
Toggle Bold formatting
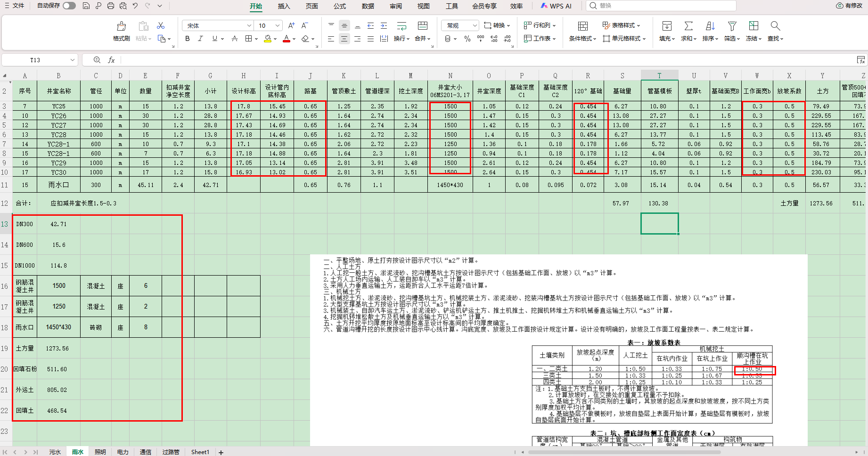point(188,39)
